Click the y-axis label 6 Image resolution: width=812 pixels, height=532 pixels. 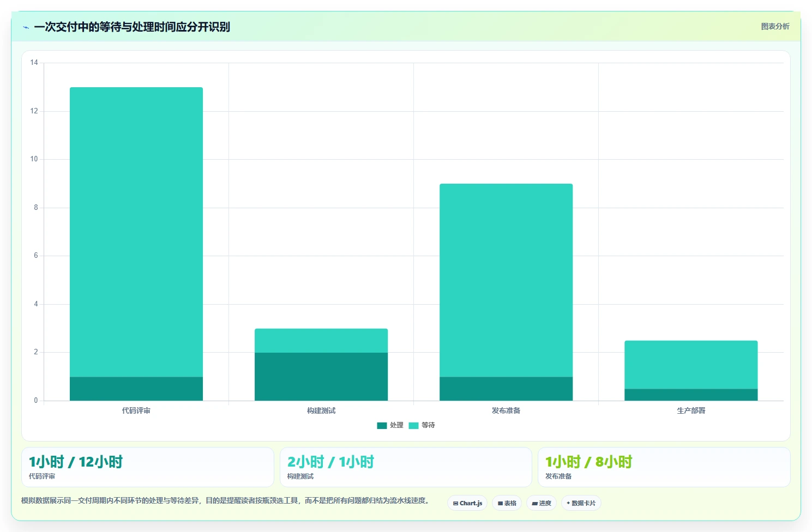36,256
